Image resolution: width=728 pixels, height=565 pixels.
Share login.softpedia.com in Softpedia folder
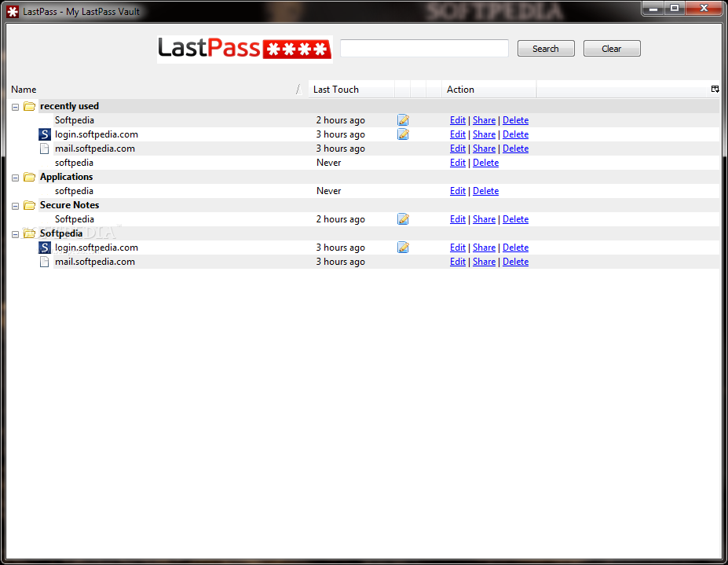484,248
